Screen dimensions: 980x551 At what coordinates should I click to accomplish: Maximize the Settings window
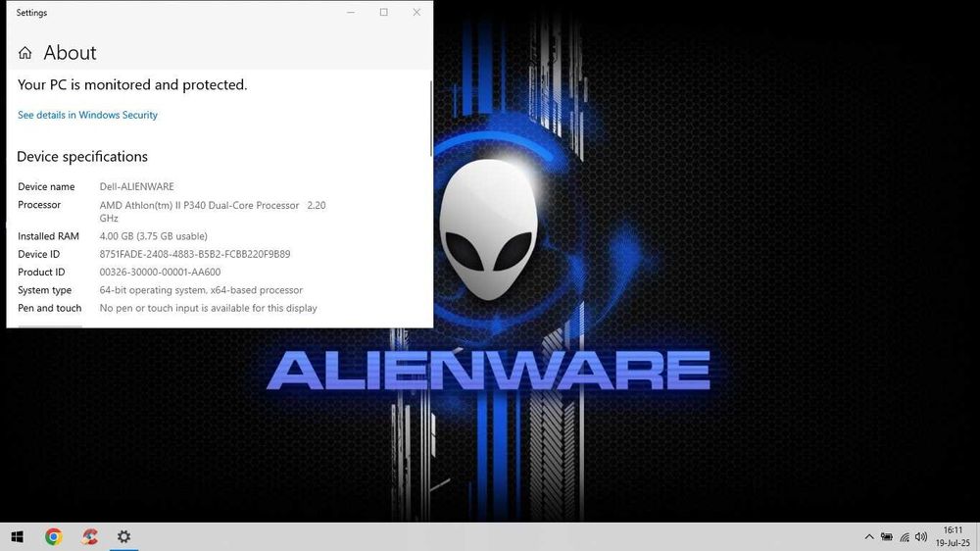(384, 13)
